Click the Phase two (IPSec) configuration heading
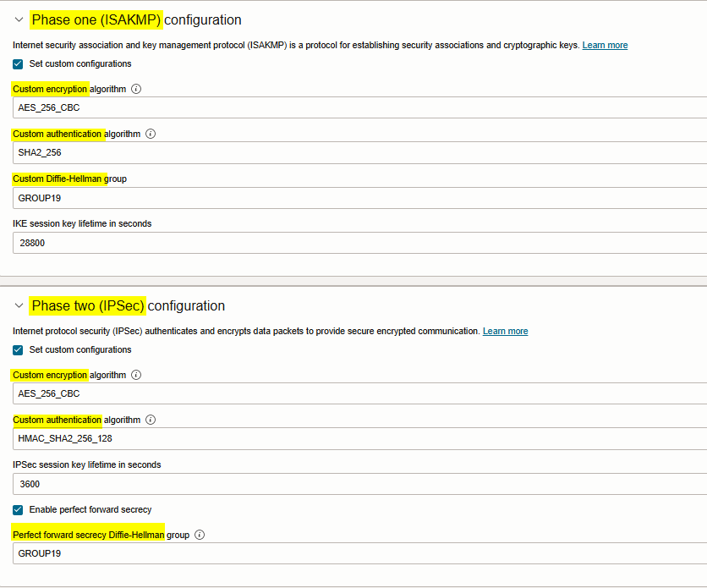Screen dimensions: 707x588 pos(128,305)
